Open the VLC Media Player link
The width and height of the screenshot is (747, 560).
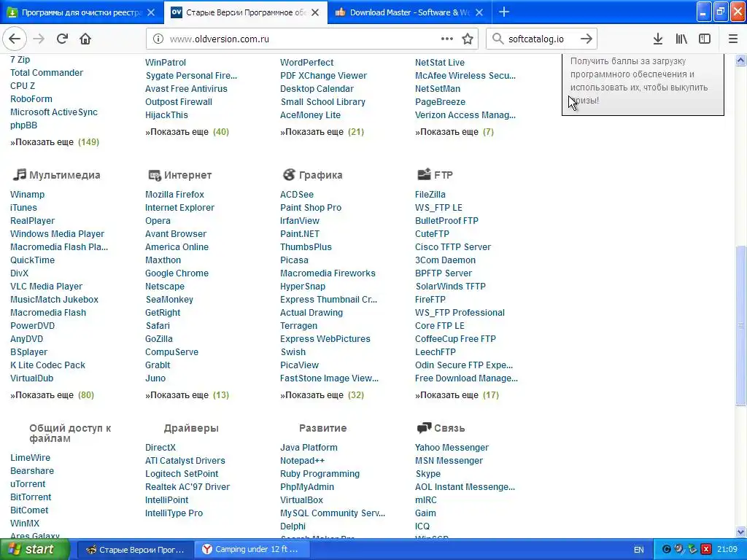point(46,287)
